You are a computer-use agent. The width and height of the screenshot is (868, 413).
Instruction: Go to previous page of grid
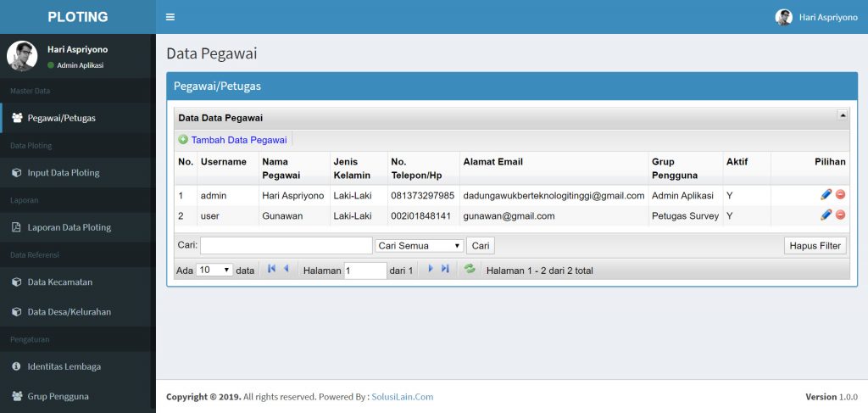click(x=287, y=269)
